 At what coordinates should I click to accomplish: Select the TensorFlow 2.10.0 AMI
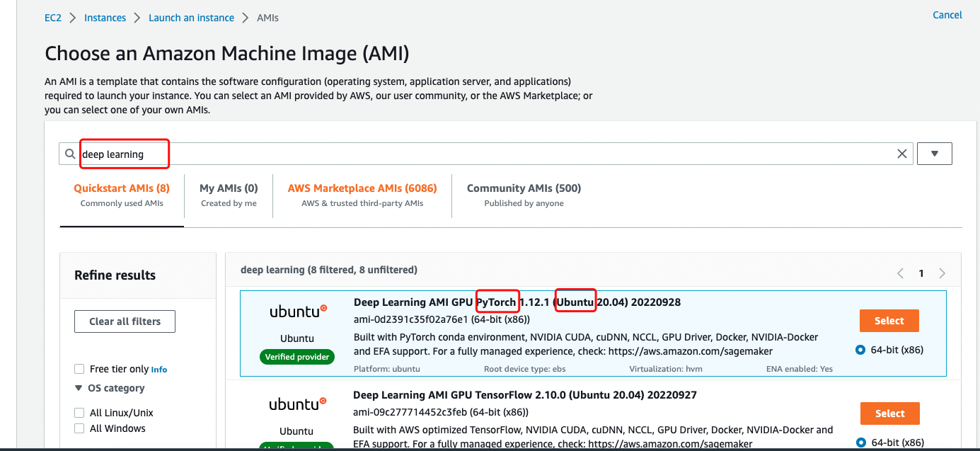(x=889, y=413)
